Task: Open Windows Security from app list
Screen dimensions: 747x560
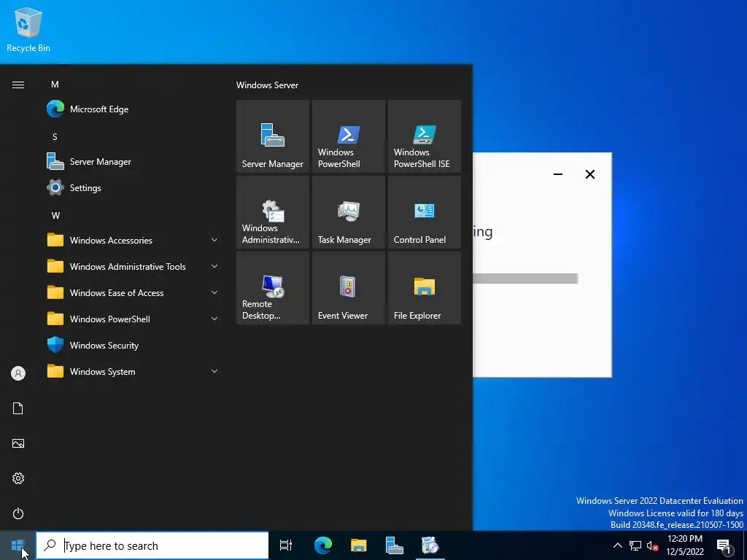Action: tap(133, 345)
